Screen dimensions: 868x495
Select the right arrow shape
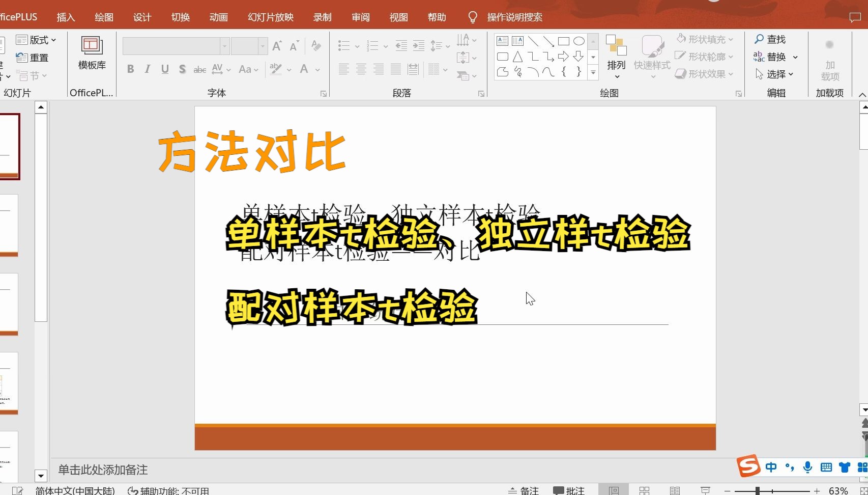[x=563, y=57]
